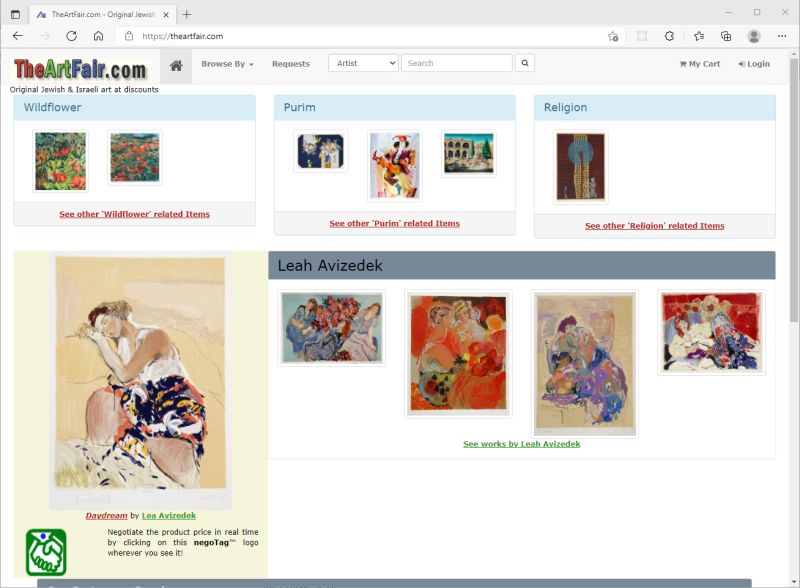The width and height of the screenshot is (800, 588).
Task: Click the Wildflower category heading
Action: coord(53,107)
